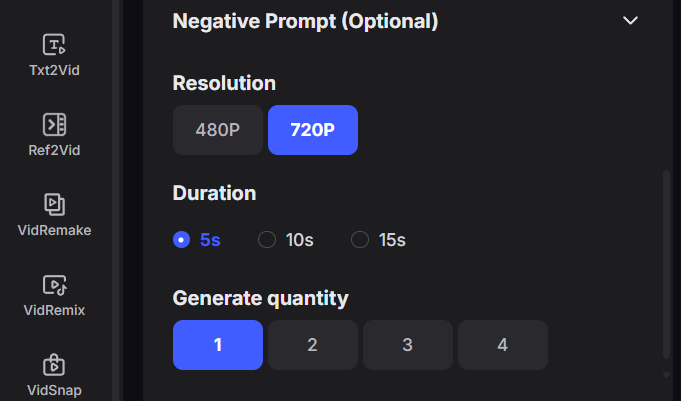The height and width of the screenshot is (401, 681).
Task: Set generate quantity to 1
Action: (217, 345)
